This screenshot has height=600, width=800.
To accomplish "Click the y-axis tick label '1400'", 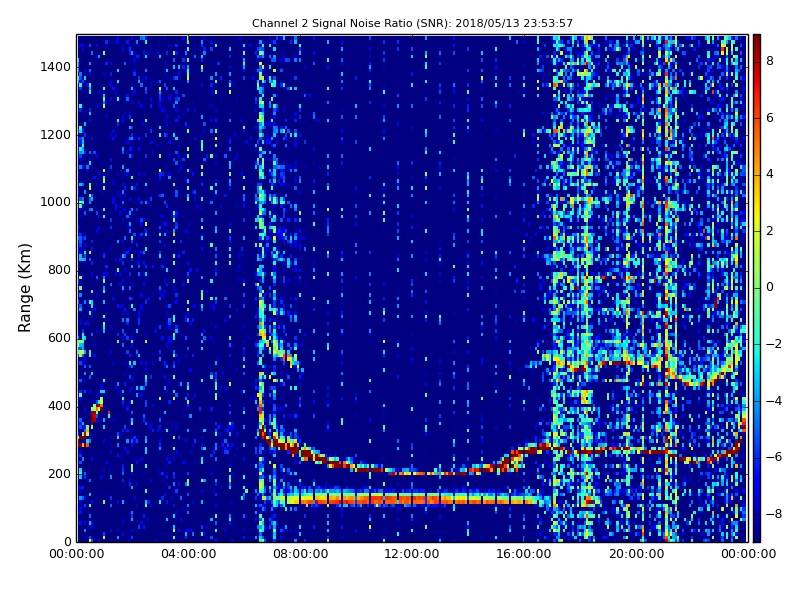I will point(56,67).
